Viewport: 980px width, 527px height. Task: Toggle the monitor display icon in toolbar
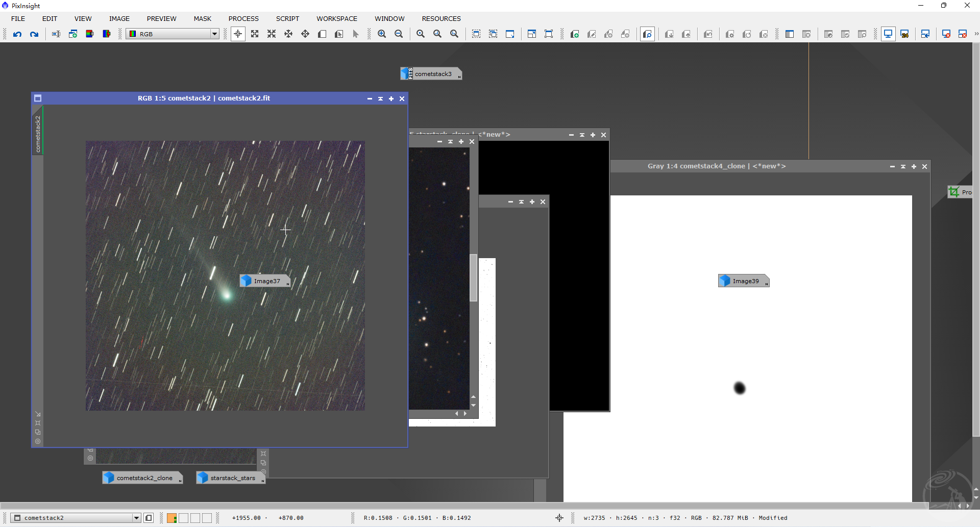[x=888, y=34]
